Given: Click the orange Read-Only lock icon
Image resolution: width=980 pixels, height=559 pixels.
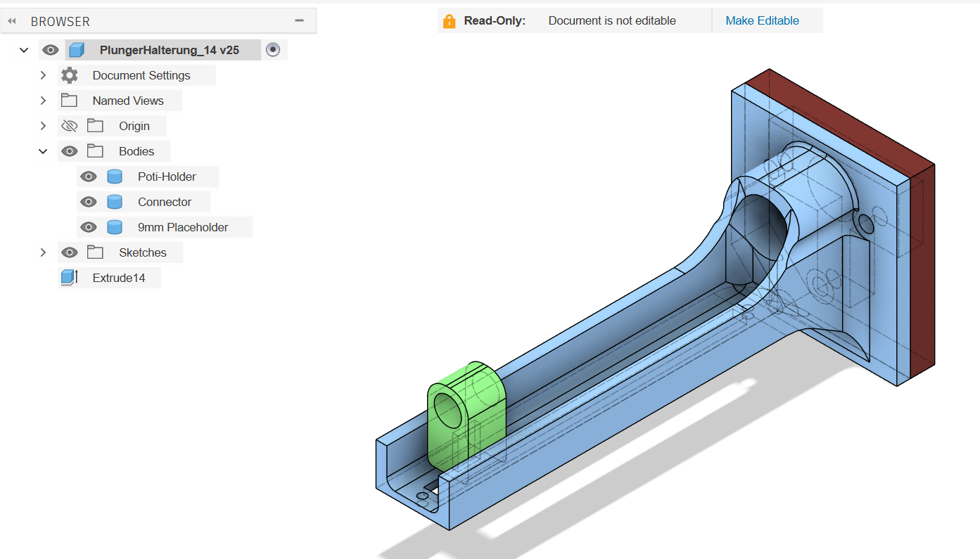Looking at the screenshot, I should (x=449, y=21).
